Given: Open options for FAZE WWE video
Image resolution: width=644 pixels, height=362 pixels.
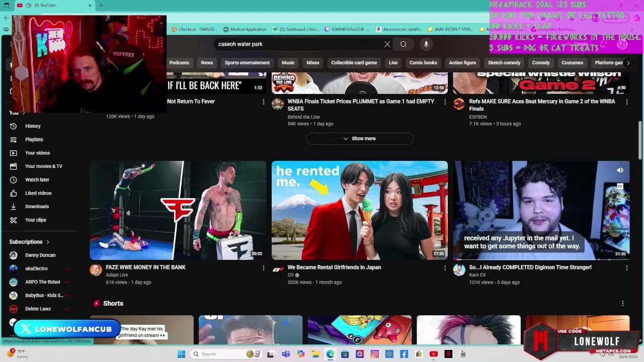Looking at the screenshot, I should pos(263,268).
